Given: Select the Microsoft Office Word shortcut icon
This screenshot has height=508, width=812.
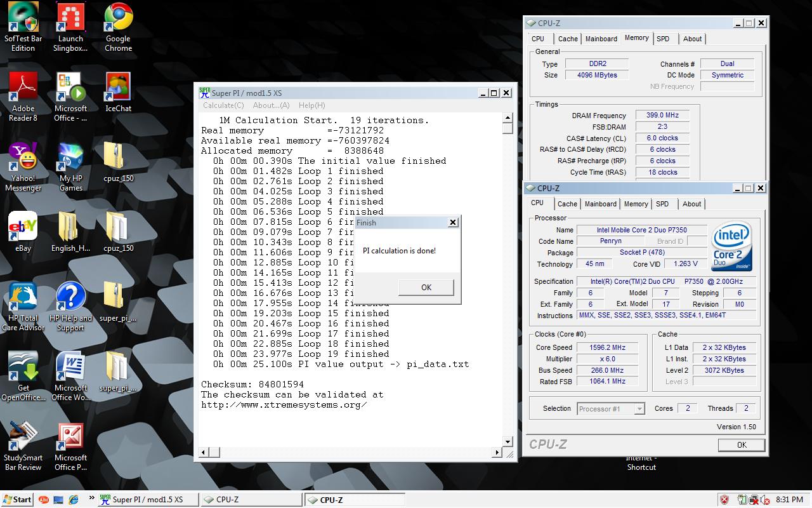Looking at the screenshot, I should [x=70, y=377].
